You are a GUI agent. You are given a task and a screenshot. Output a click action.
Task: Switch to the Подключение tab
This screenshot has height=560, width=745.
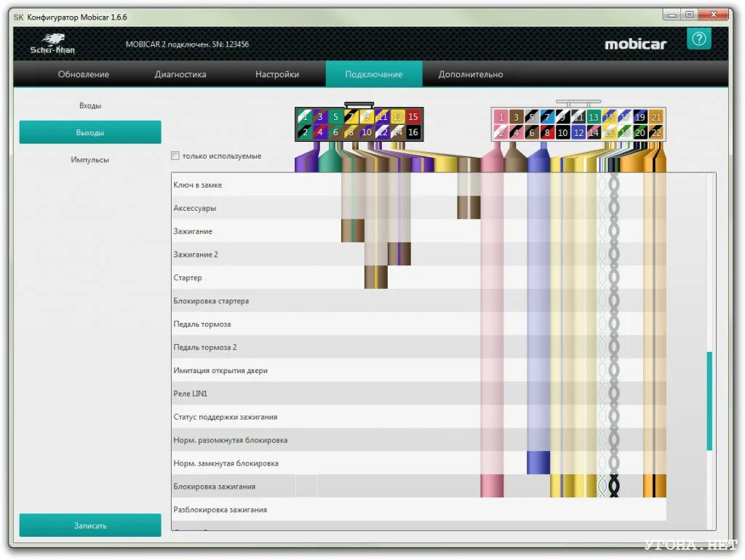tap(374, 74)
